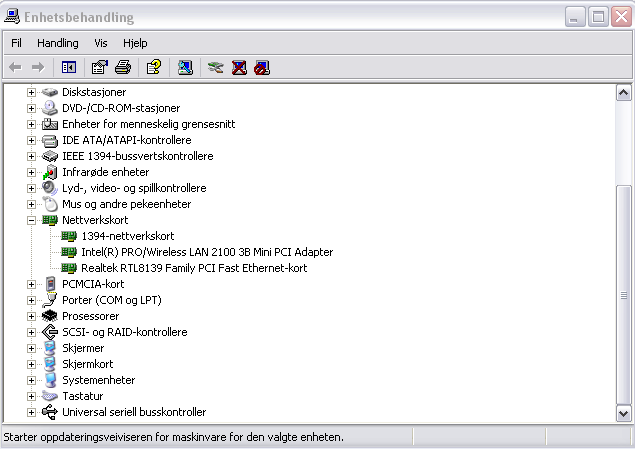The width and height of the screenshot is (635, 449).
Task: Open the Fil menu
Action: coord(16,43)
